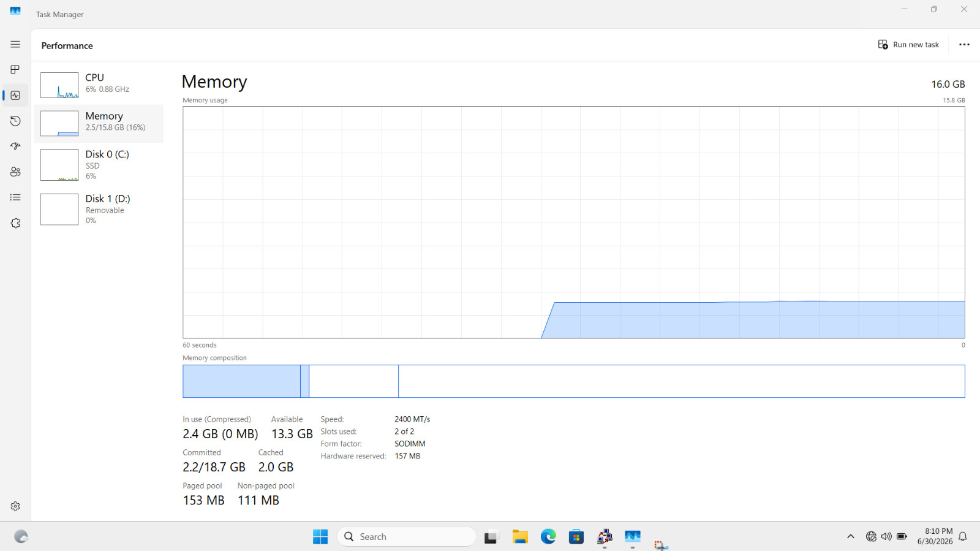
Task: Go to the Processes page icon
Action: (x=15, y=69)
